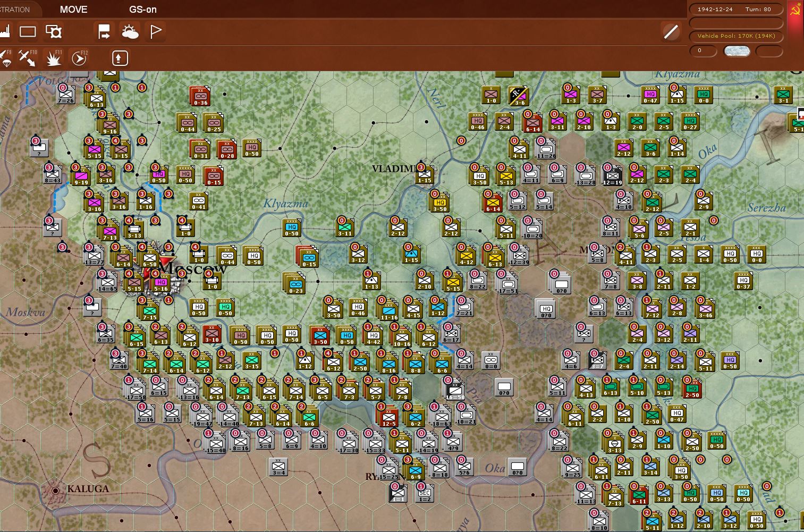
Task: Select the stacked 0-23 unit counter
Action: point(295,283)
